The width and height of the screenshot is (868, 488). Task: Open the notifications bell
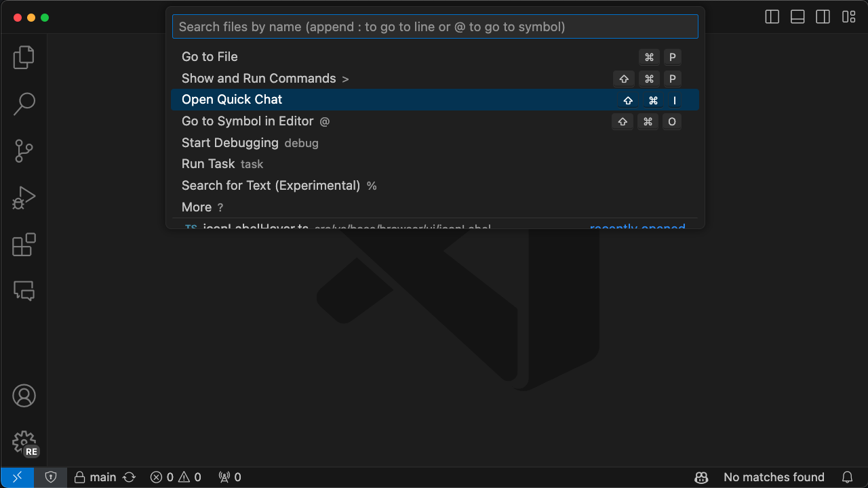point(847,477)
